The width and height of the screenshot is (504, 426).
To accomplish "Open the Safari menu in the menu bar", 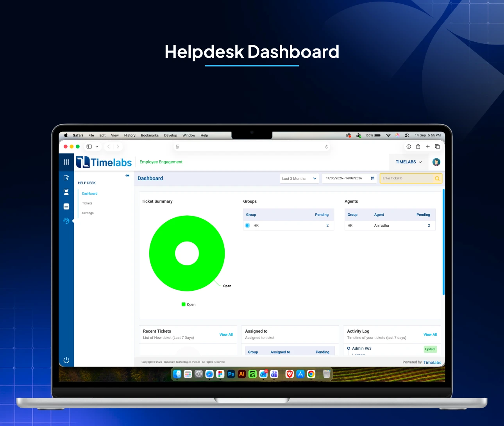I will 78,135.
